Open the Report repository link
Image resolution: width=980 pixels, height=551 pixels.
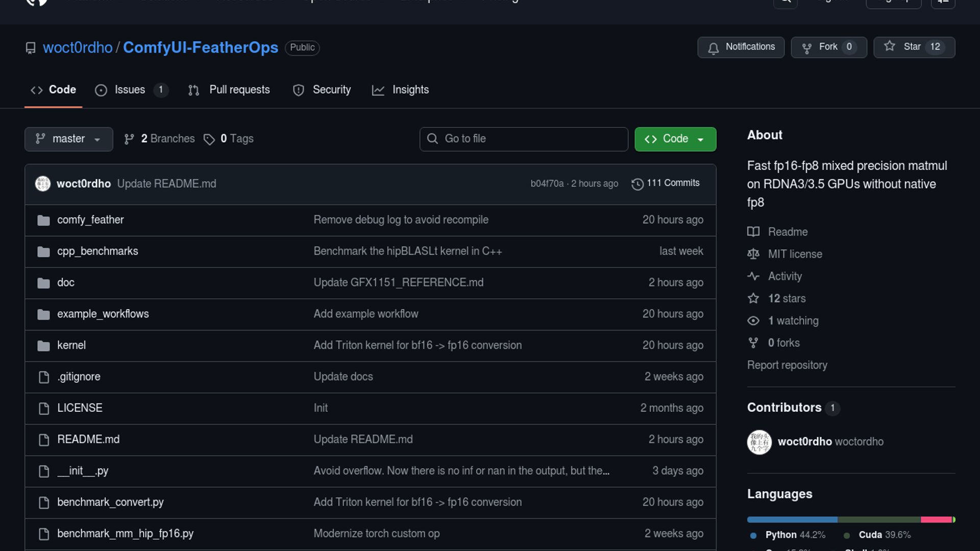[787, 365]
